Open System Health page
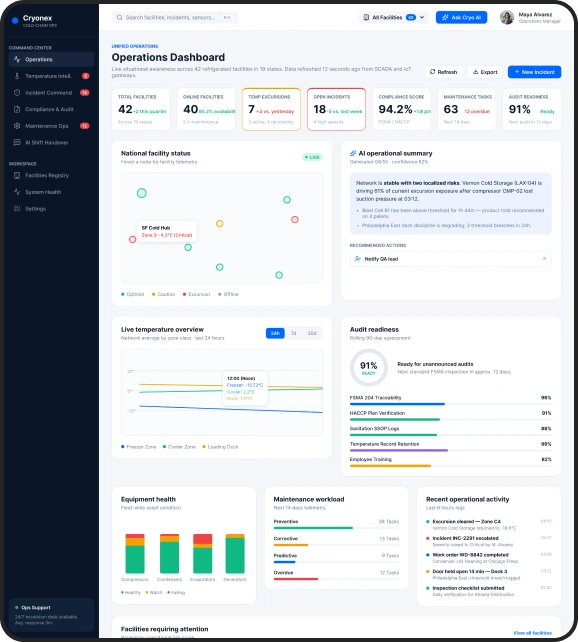Viewport: 578px width, 642px height. [51, 192]
